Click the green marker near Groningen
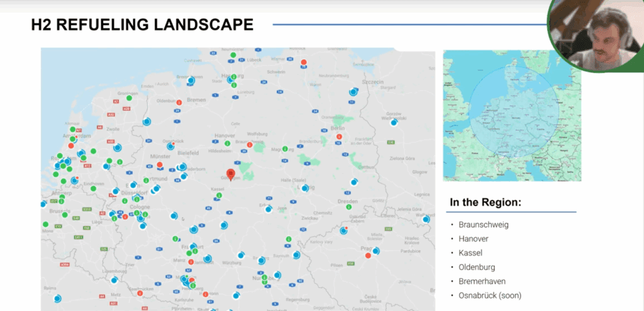Screen dimensions: 644x311 pos(129,98)
